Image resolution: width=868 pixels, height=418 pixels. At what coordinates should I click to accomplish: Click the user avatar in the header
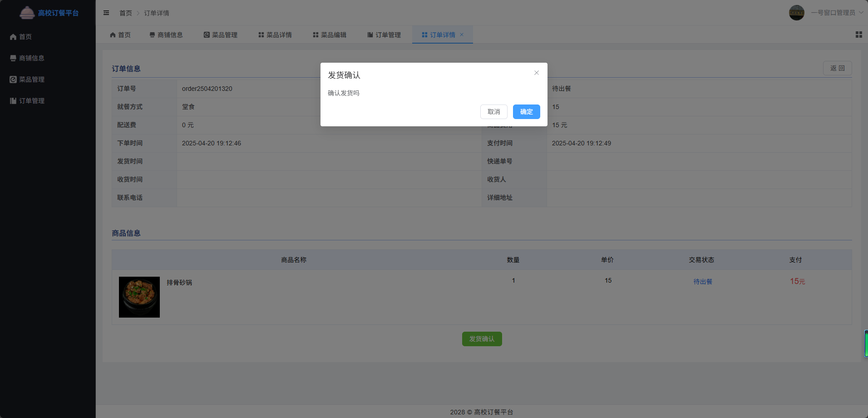pos(797,13)
